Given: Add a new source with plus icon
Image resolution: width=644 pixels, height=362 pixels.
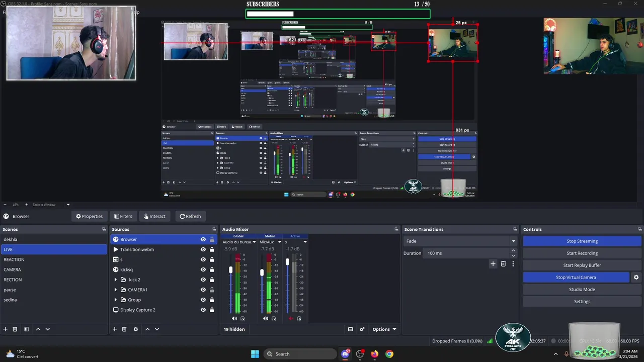Looking at the screenshot, I should pos(115,329).
